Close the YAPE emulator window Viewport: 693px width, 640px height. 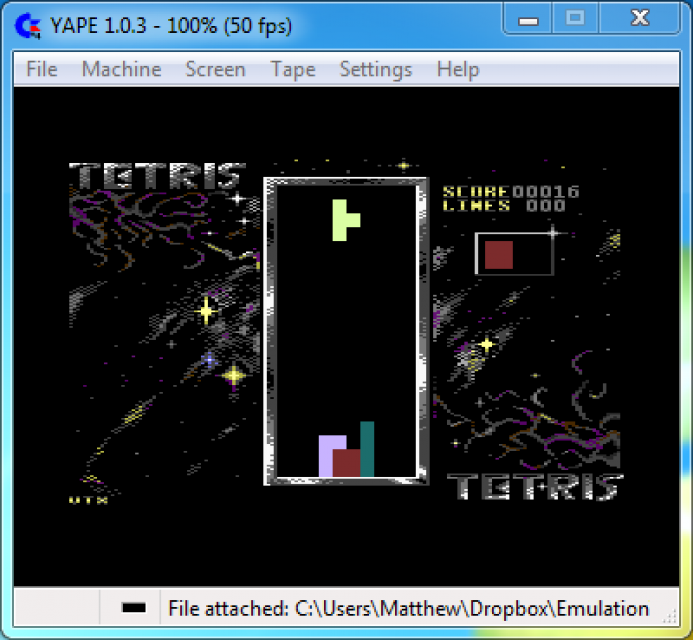[x=640, y=19]
